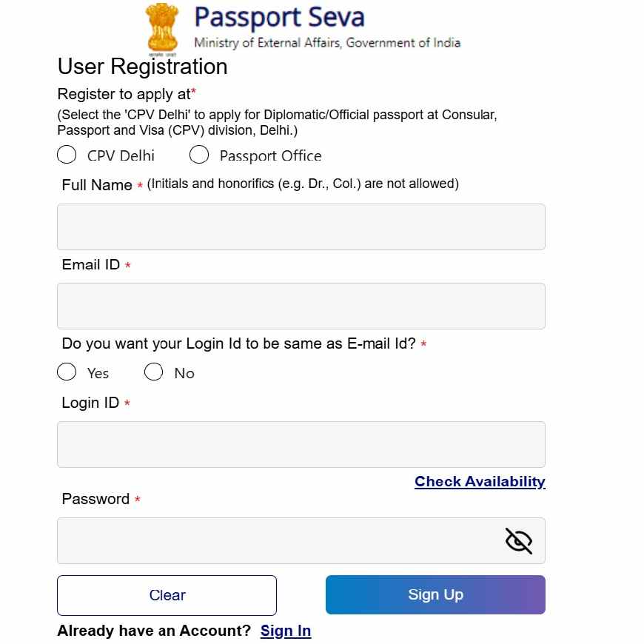
Task: Click the User Registration heading
Action: click(143, 67)
